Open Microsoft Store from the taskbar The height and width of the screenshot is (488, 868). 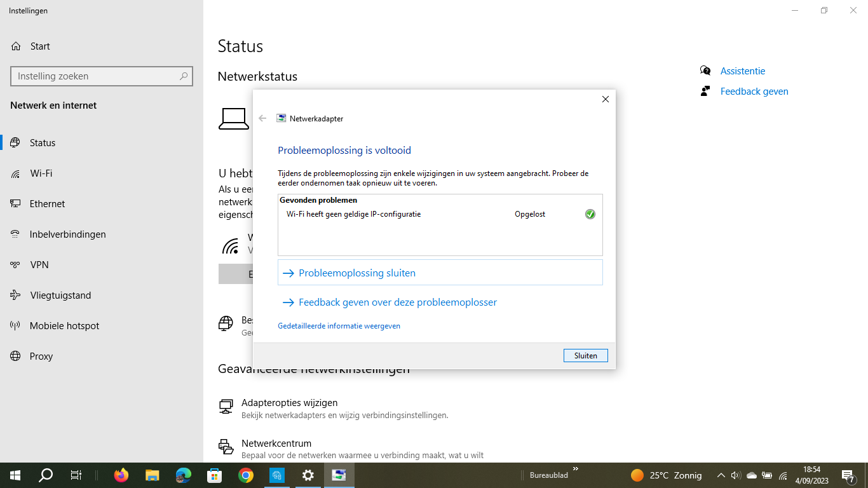[x=214, y=475]
